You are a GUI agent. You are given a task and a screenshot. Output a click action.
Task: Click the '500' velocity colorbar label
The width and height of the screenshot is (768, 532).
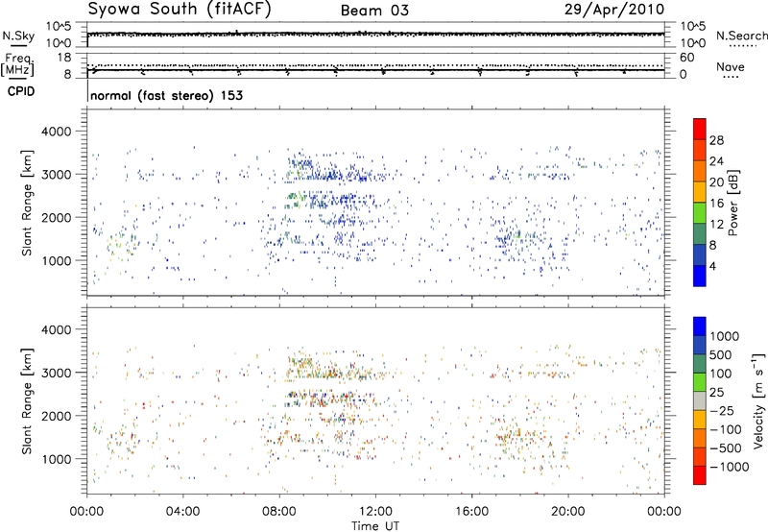point(721,354)
